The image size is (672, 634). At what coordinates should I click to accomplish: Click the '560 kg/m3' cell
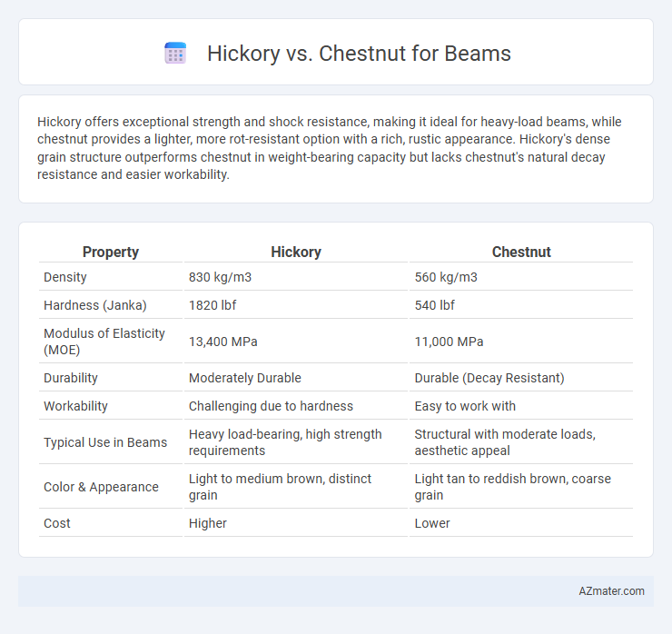(446, 277)
